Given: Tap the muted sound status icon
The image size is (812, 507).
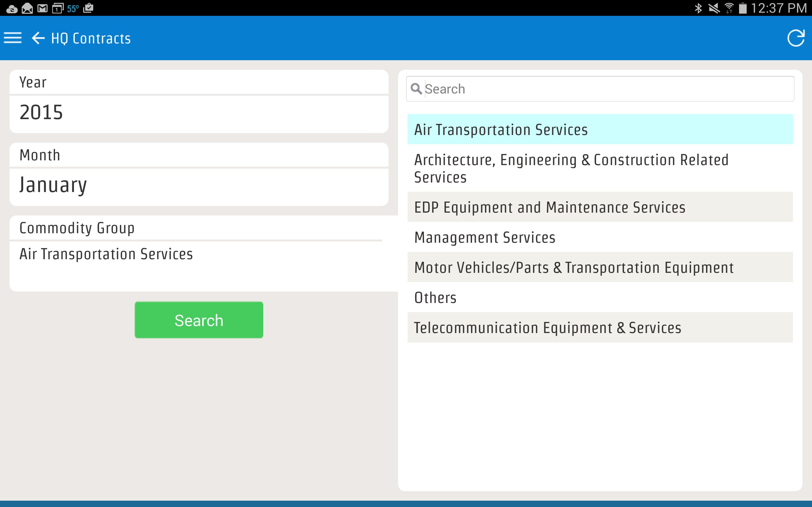Looking at the screenshot, I should tap(714, 8).
